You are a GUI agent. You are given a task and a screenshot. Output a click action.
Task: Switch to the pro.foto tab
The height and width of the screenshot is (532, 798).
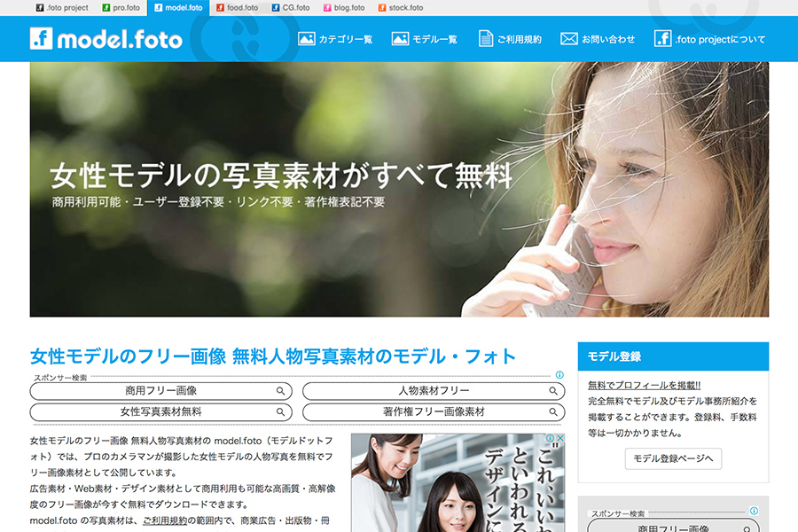pyautogui.click(x=121, y=8)
